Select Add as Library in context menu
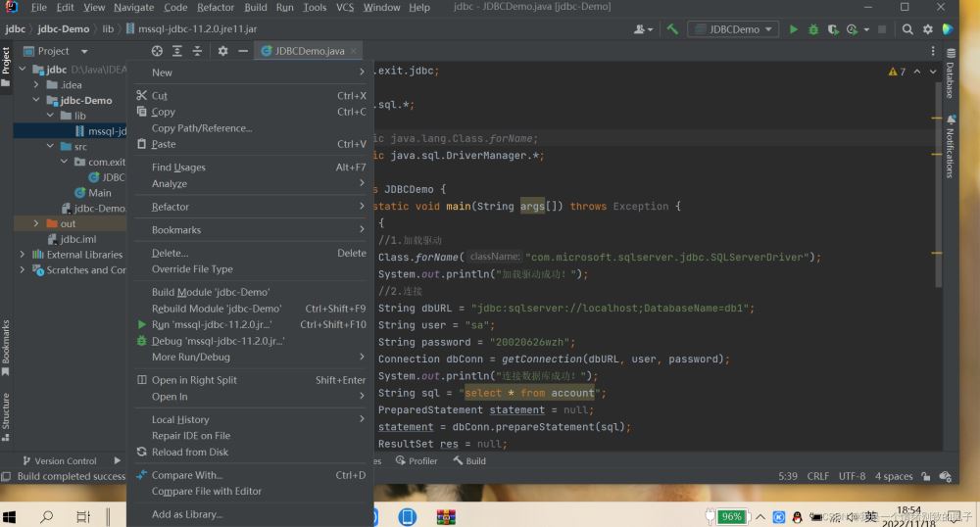The height and width of the screenshot is (527, 980). click(186, 514)
